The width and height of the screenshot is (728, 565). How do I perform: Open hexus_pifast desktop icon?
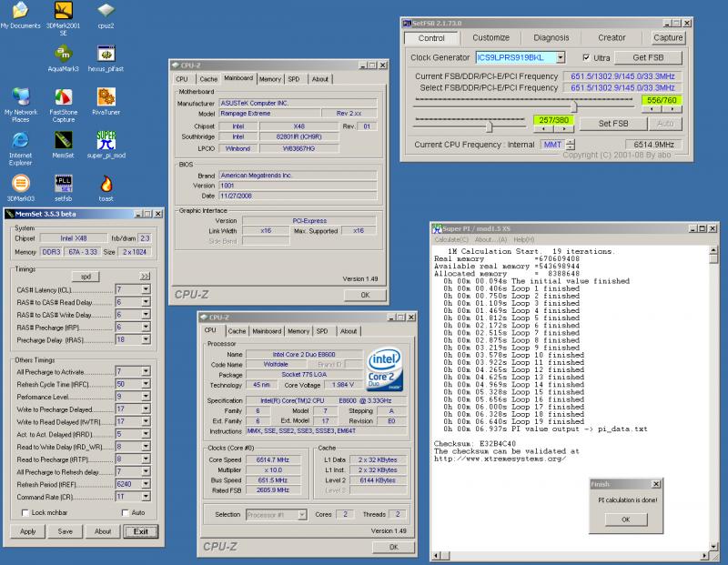(x=106, y=58)
